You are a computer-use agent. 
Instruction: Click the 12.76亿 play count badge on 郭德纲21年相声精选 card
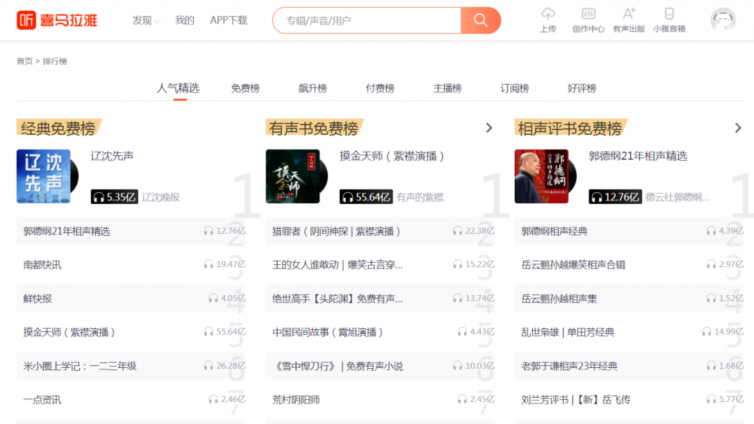click(x=615, y=197)
